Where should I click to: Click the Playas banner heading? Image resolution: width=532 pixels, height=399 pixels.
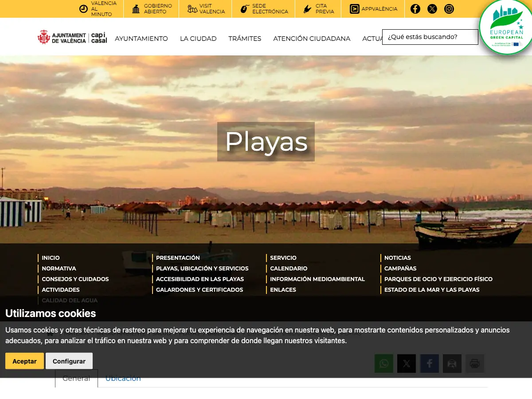point(266,142)
